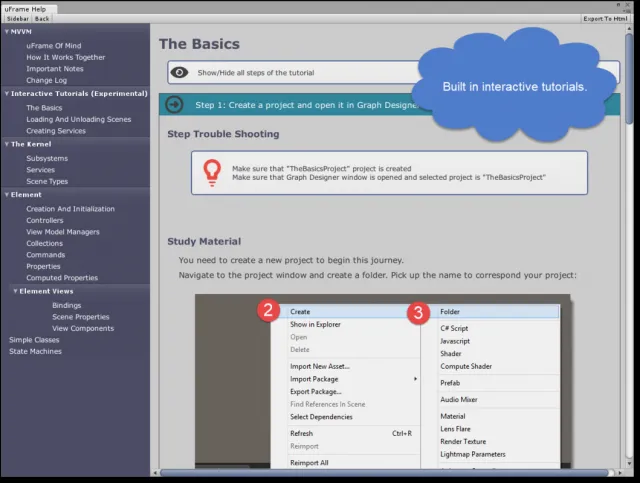Click the horizontal scrollbar left arrow
Screen dimensions: 640x483
155,473
